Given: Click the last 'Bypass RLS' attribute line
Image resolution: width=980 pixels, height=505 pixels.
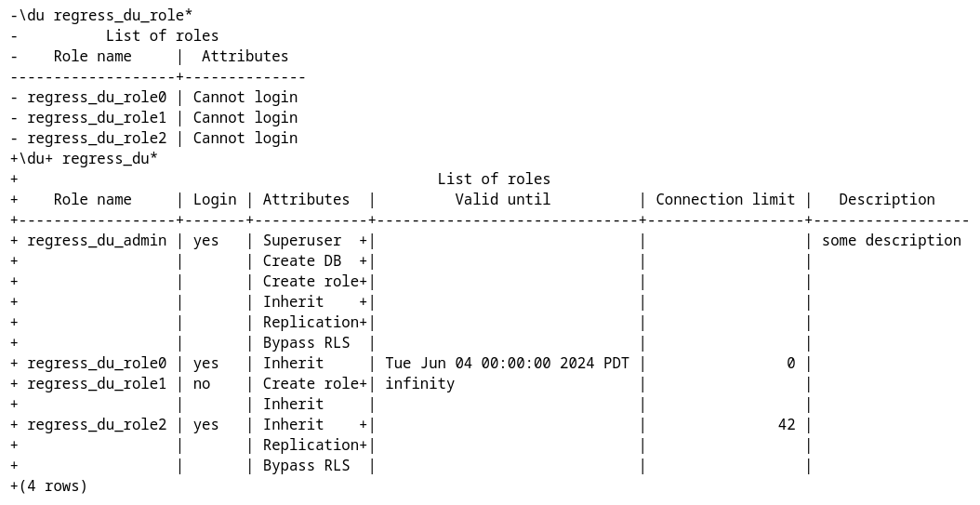Looking at the screenshot, I should coord(306,465).
